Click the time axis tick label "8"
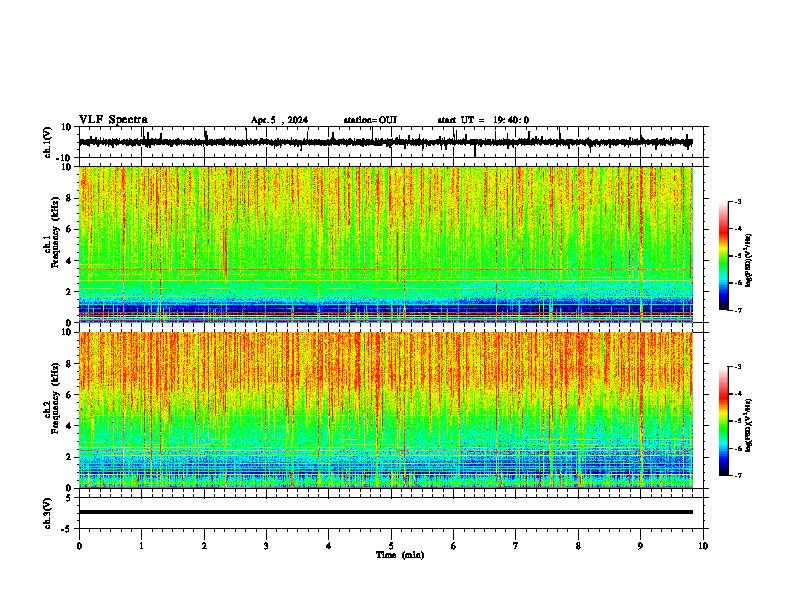The height and width of the screenshot is (612, 792). coord(578,546)
